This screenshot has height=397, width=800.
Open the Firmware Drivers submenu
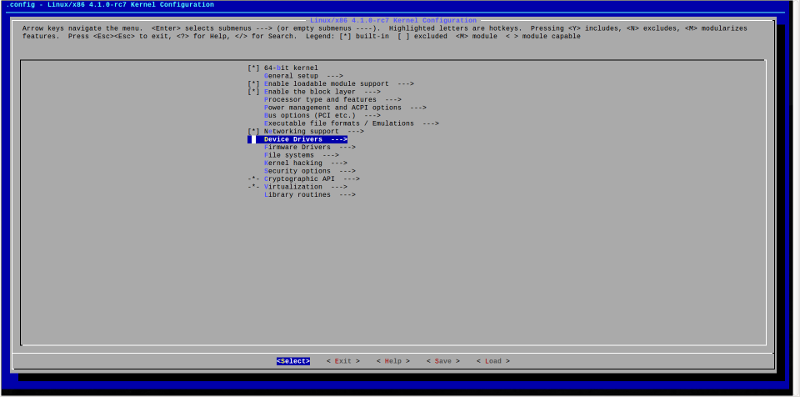(x=310, y=147)
